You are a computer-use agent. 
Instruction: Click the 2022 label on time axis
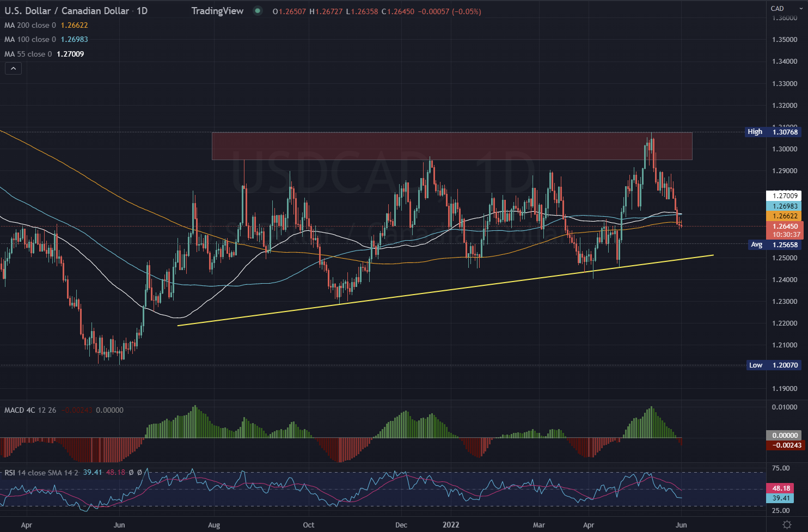coord(451,525)
